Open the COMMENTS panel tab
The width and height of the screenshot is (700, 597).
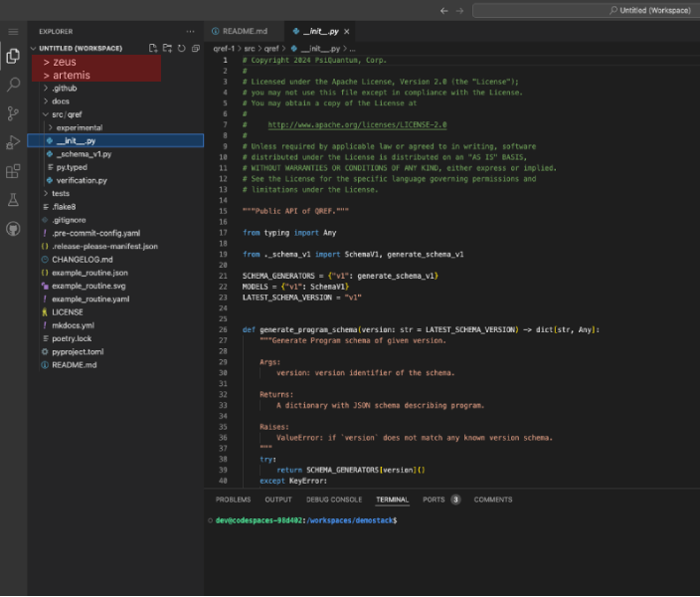(x=493, y=499)
